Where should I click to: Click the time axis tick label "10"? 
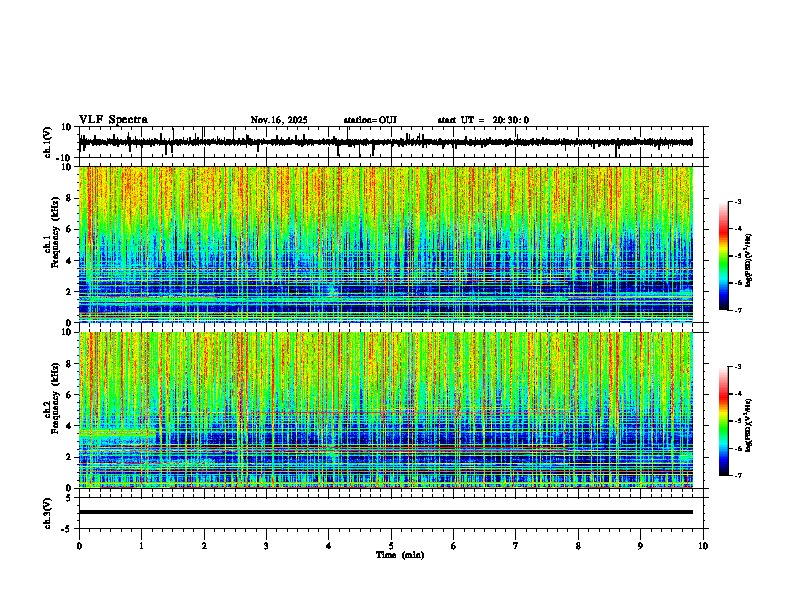point(703,546)
